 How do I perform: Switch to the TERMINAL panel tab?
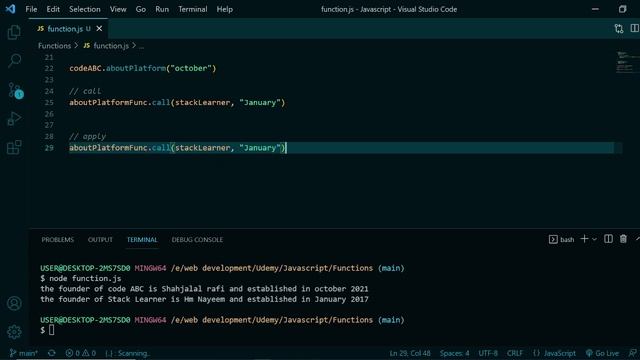[142, 240]
